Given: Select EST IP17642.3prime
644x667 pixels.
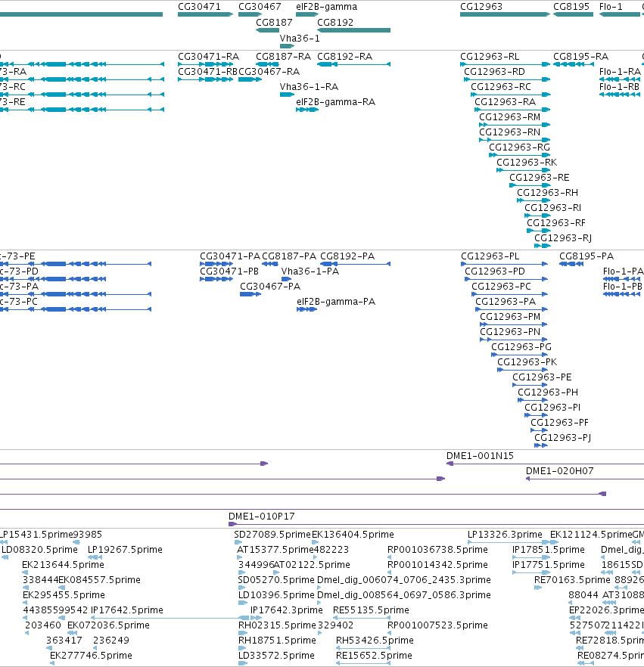Looking at the screenshot, I should (x=287, y=610).
